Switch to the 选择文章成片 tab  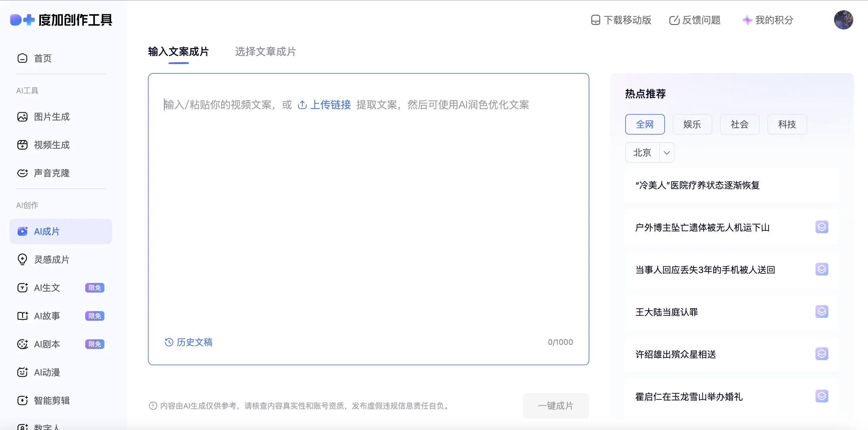265,52
